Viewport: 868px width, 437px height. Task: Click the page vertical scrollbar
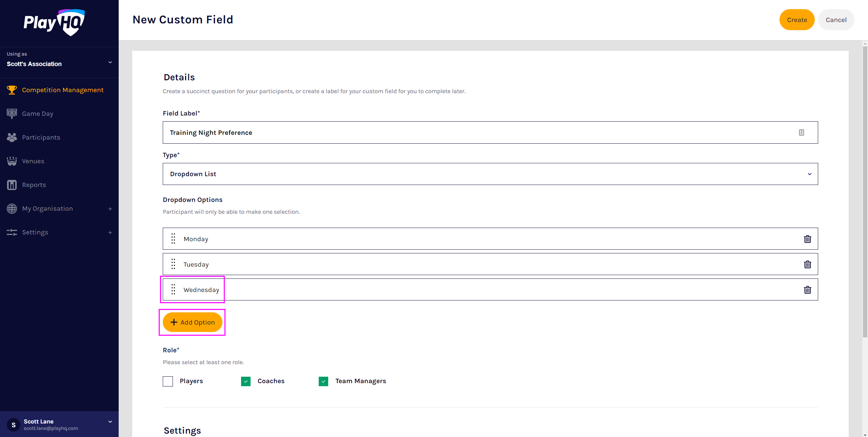click(x=865, y=190)
